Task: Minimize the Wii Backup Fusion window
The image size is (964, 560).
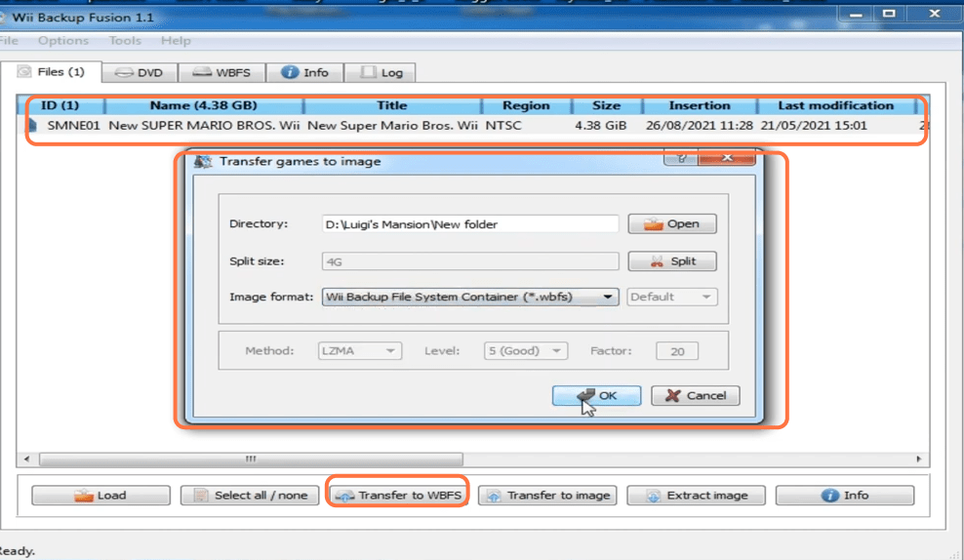Action: pos(856,14)
